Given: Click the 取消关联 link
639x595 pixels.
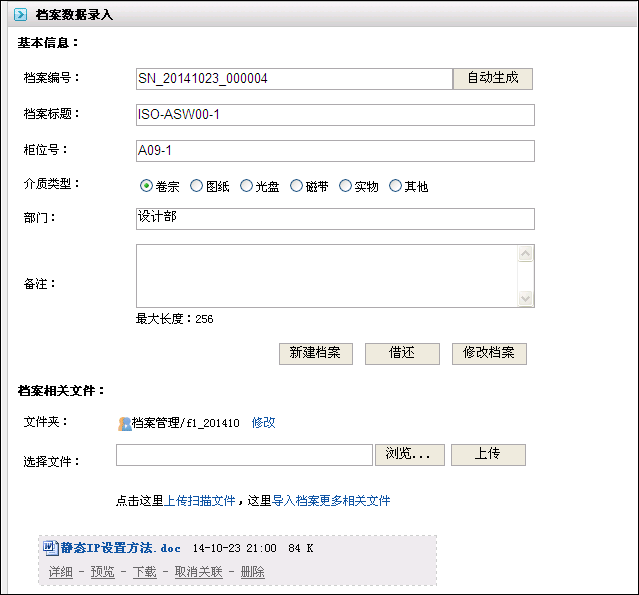Looking at the screenshot, I should coord(198,572).
